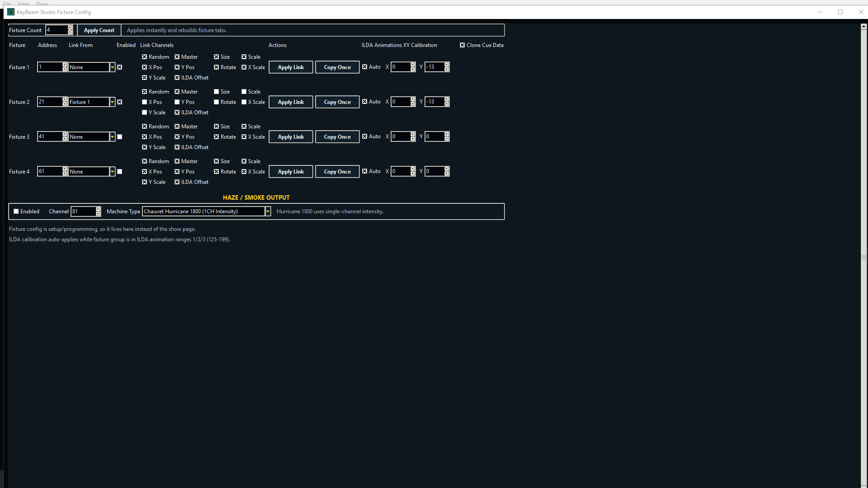868x488 pixels.
Task: Click Fixture 2 address field showing 21
Action: coord(50,102)
